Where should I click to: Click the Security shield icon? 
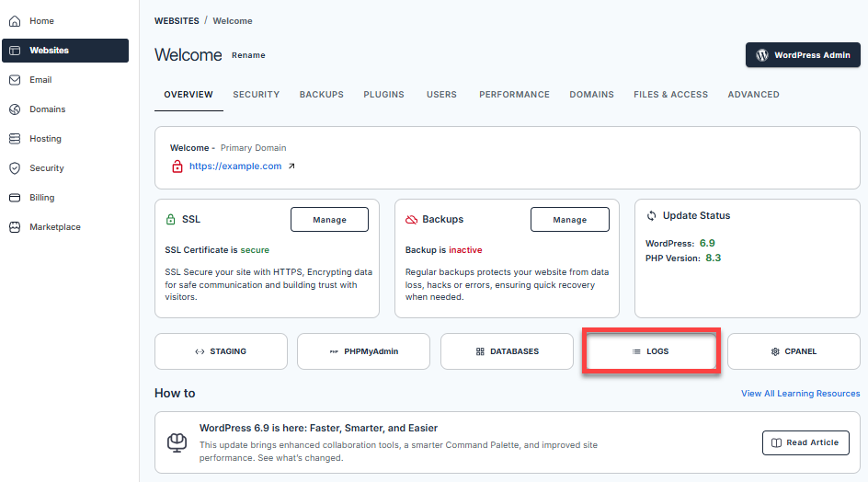point(15,168)
